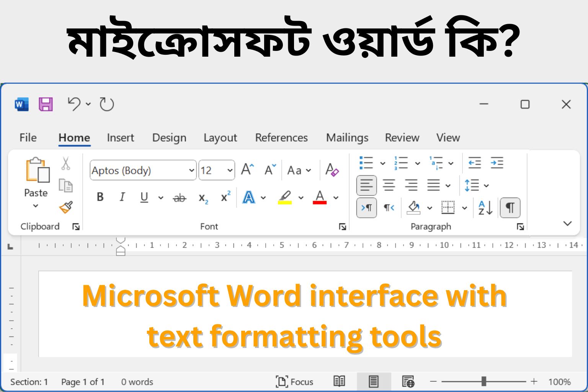Open the Aptos (Body) font name dropdown
Viewport: 588px width, 392px height.
tap(191, 170)
